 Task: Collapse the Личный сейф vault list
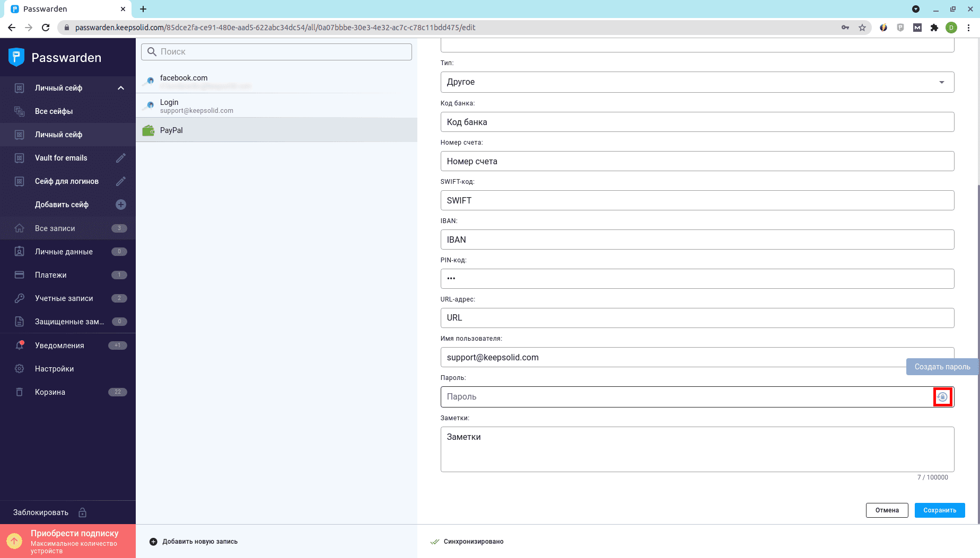pyautogui.click(x=121, y=88)
